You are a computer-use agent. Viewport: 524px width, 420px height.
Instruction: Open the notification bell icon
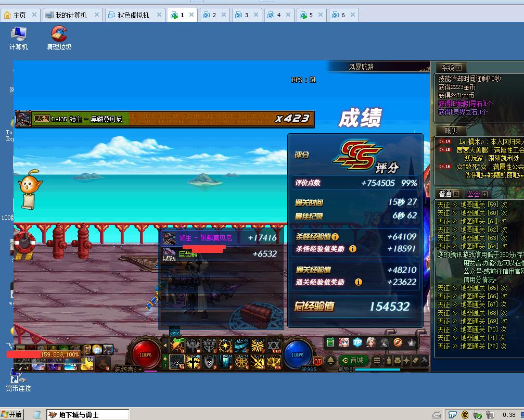(x=330, y=360)
